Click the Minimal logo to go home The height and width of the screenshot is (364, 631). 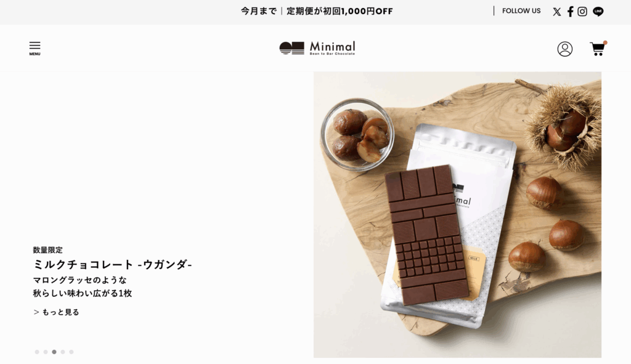[x=317, y=48]
